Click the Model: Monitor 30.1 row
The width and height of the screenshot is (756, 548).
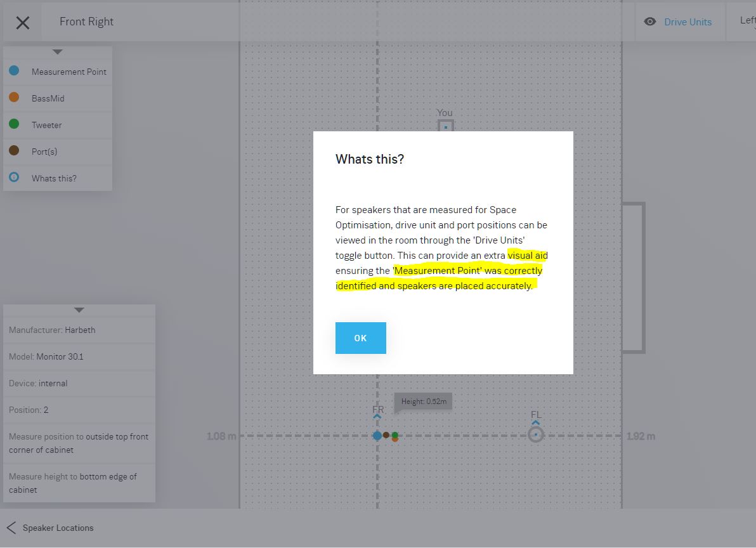(79, 356)
